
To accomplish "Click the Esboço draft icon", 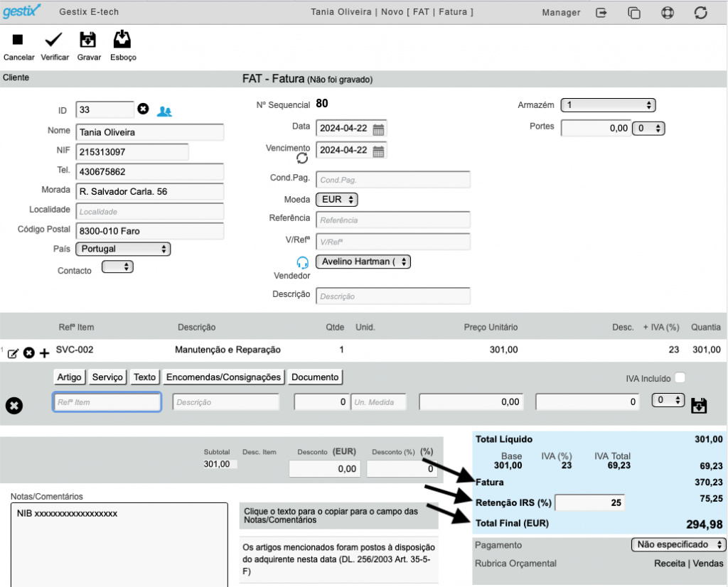I will tap(122, 40).
